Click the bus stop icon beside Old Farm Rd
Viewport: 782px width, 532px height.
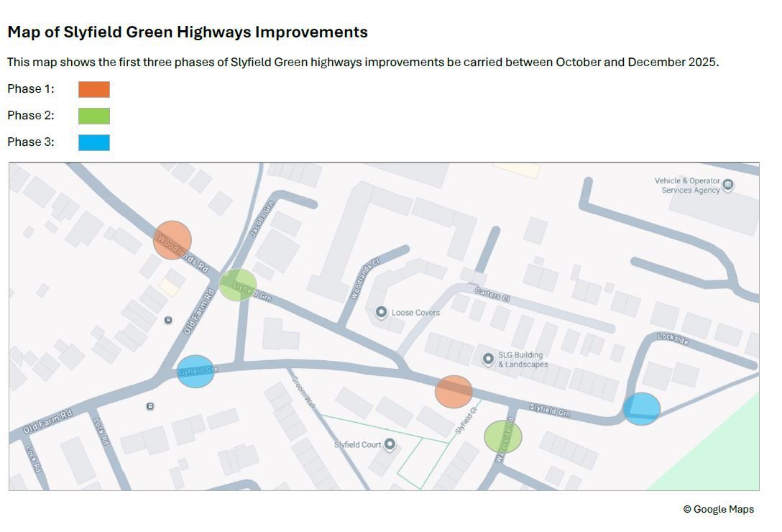169,320
